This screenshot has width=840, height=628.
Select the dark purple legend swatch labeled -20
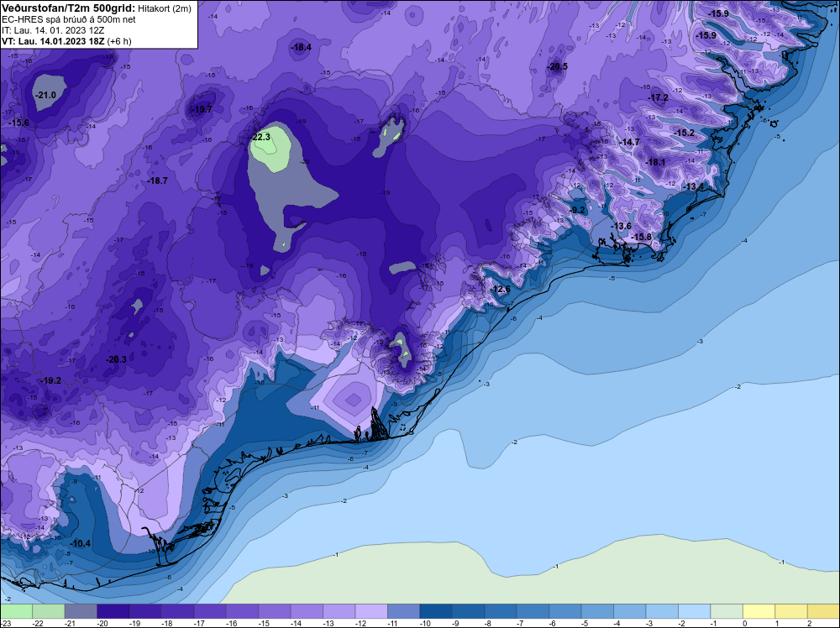pos(113,611)
